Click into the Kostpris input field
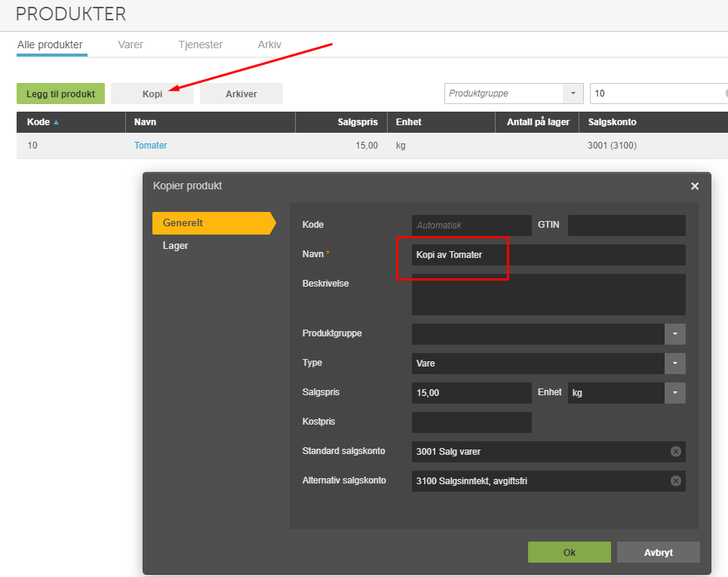 (x=472, y=422)
